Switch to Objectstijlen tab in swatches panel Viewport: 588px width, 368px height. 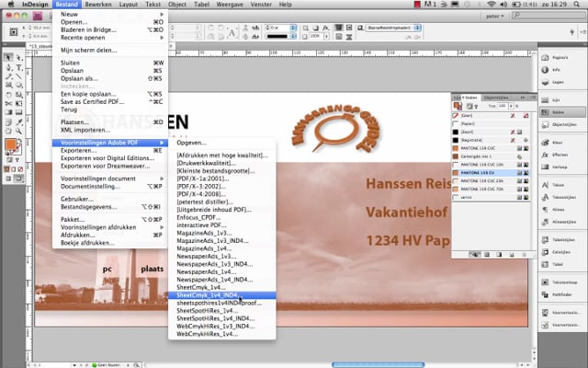tap(496, 98)
